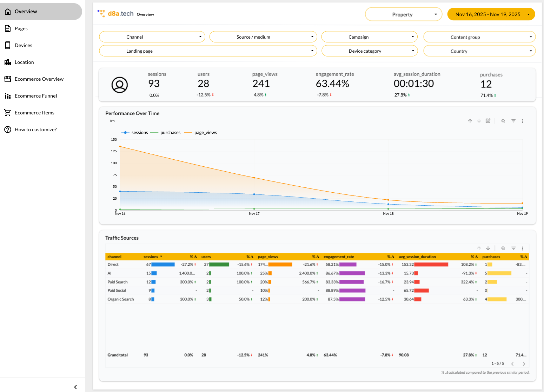
Task: Open the Ecommerce Funnel page
Action: [x=36, y=96]
